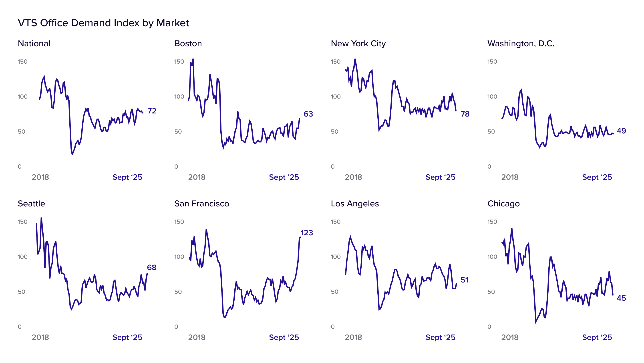644x363 pixels.
Task: Click the "VTS Office Demand Index by Market" title
Action: pos(103,23)
